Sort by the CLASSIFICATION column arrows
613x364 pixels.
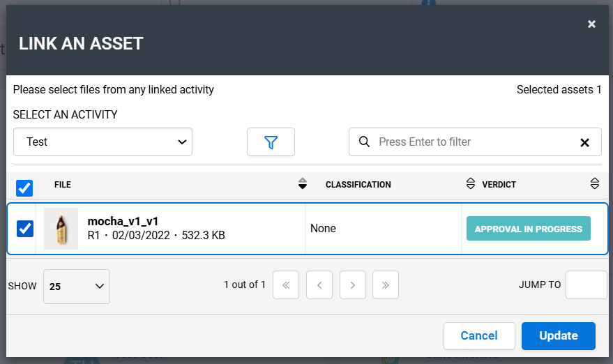coord(470,183)
